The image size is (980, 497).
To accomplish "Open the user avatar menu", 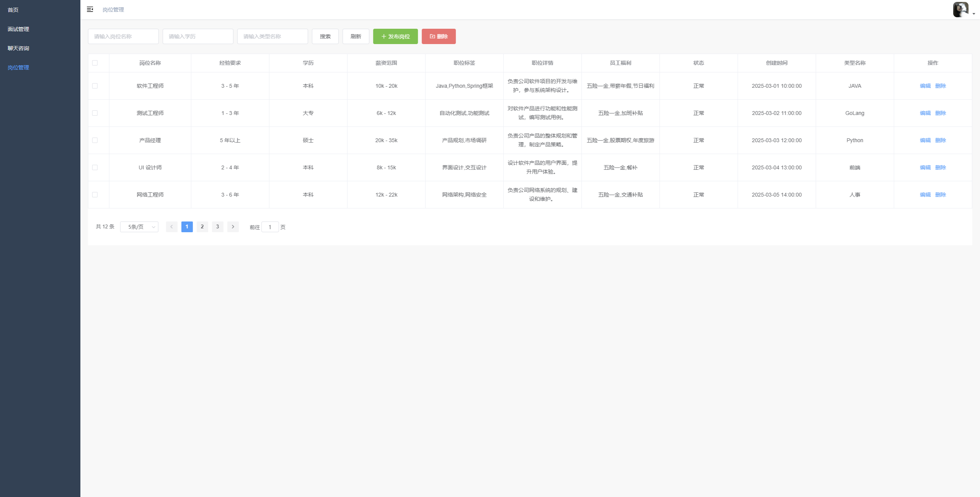I will pyautogui.click(x=960, y=10).
